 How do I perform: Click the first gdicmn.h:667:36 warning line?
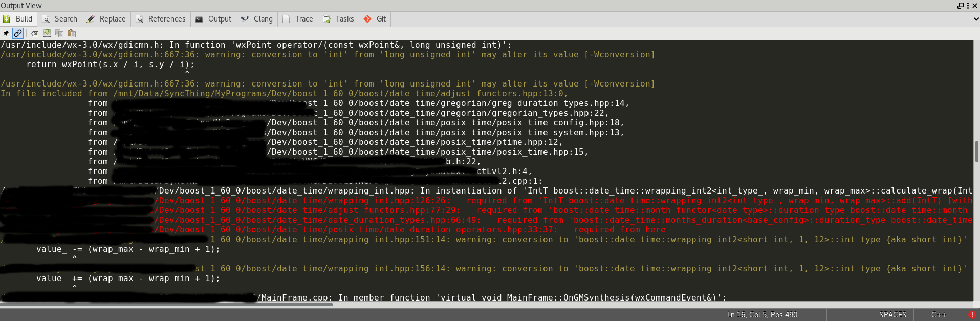tap(328, 55)
